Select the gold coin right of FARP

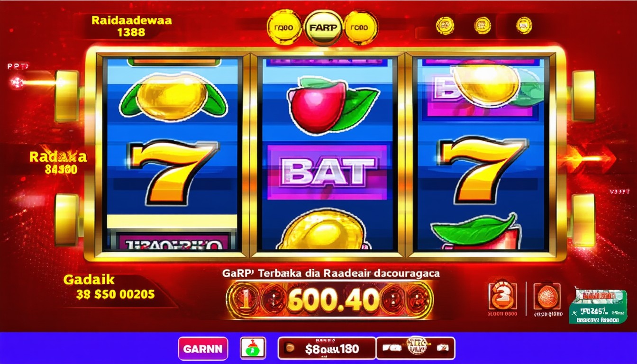click(361, 27)
